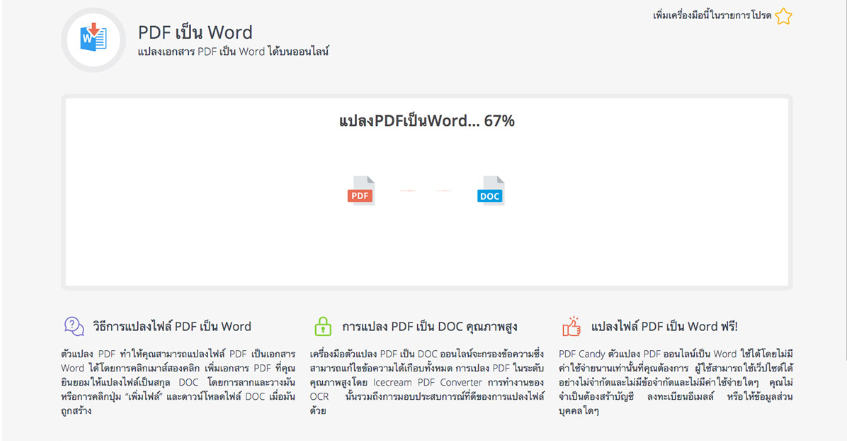Click the question bubble how-to icon
Viewport: 847px width, 441px height.
click(74, 326)
